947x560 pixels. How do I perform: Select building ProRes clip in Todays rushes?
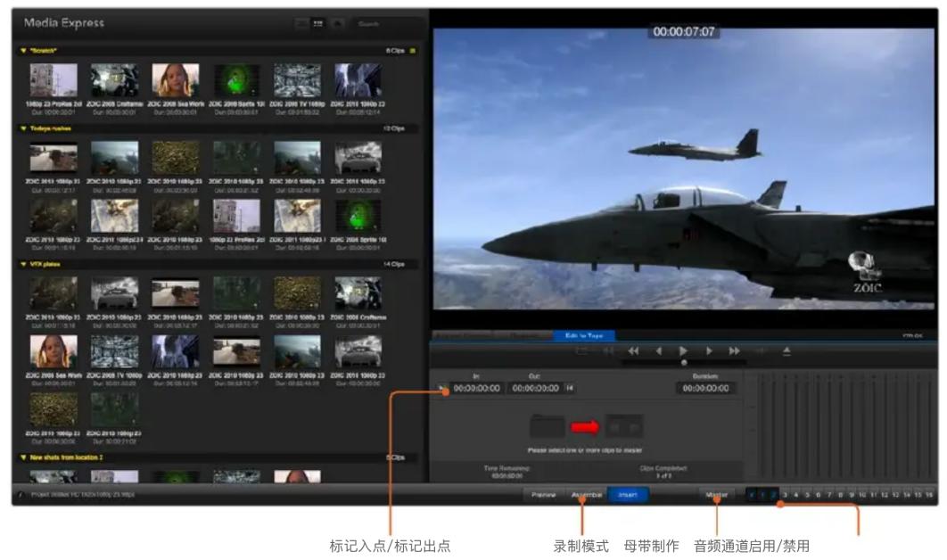[x=237, y=216]
